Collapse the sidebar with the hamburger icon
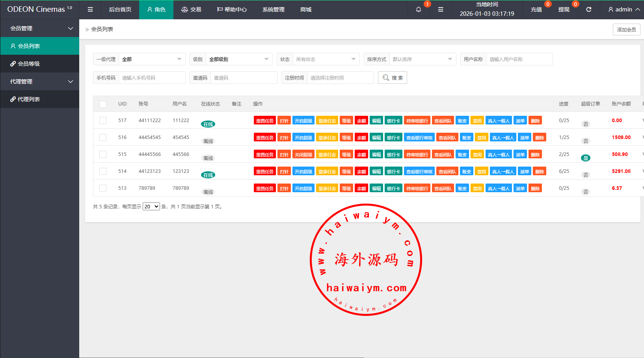The width and height of the screenshot is (644, 358). pyautogui.click(x=90, y=9)
